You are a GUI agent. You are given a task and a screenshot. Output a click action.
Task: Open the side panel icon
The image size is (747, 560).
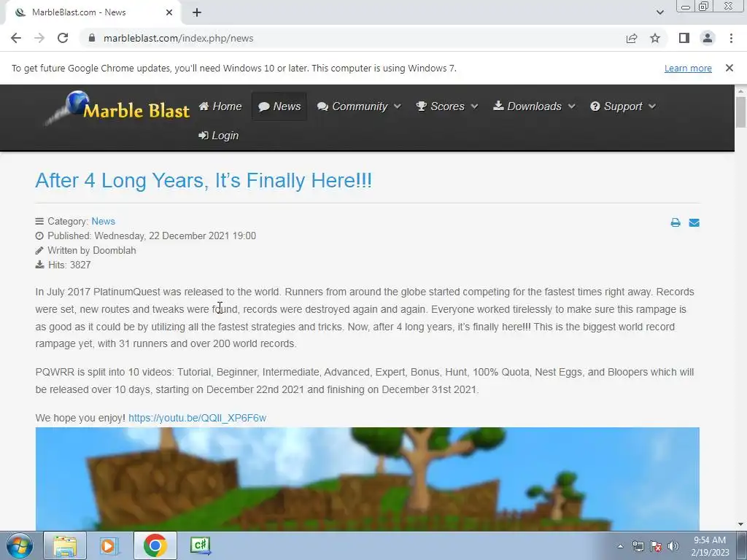pyautogui.click(x=684, y=38)
